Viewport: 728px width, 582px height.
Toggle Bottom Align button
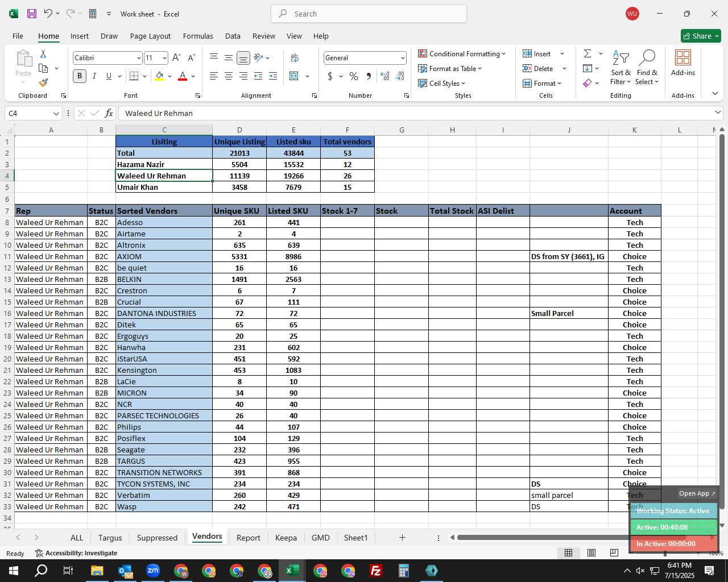(x=243, y=58)
